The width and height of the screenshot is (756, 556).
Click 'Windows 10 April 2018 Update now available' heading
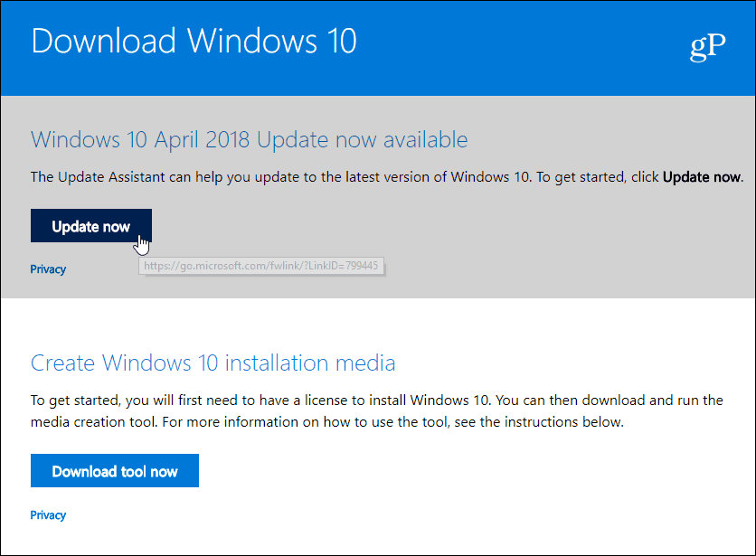tap(250, 140)
